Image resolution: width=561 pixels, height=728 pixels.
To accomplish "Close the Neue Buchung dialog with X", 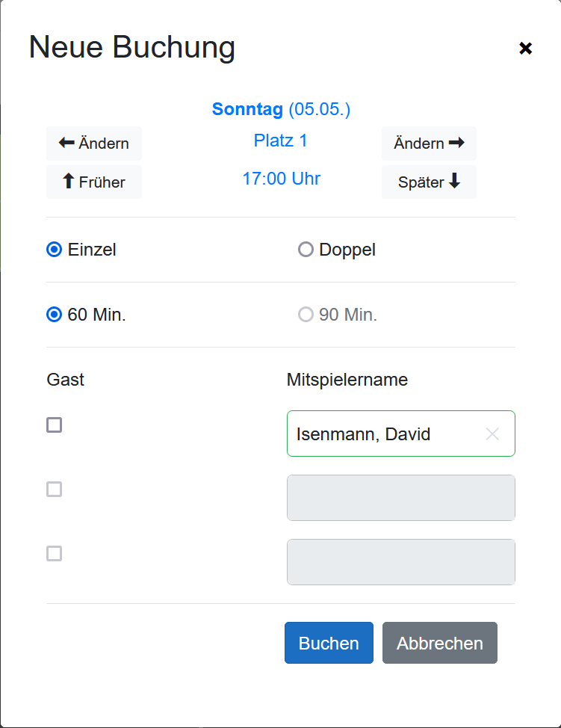I will [525, 49].
